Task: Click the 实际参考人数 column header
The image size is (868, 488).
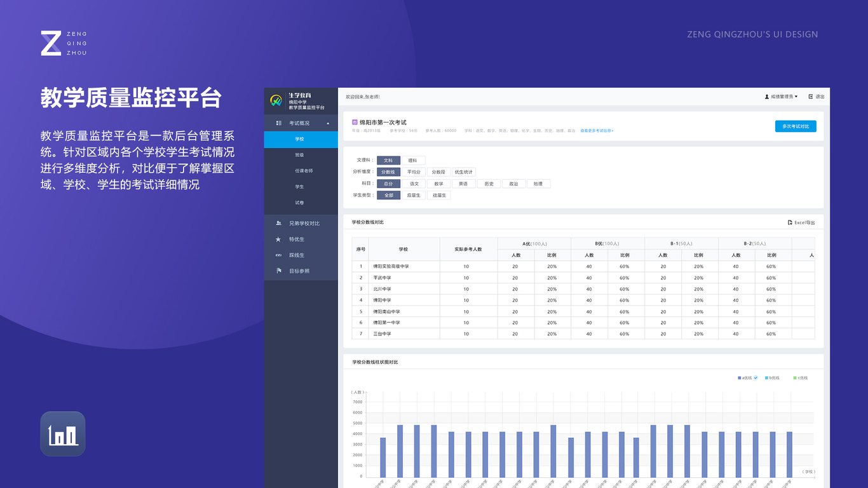Action: click(x=468, y=249)
